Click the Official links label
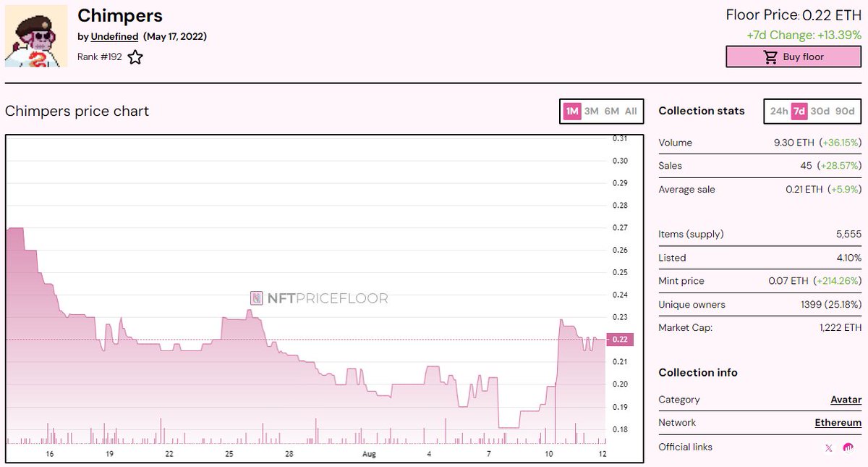 (x=686, y=447)
